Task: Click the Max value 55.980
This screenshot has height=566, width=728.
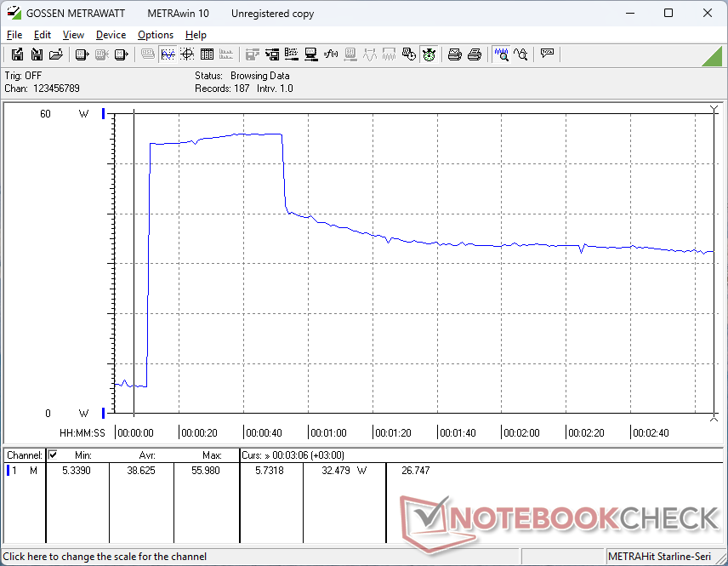Action: tap(206, 471)
